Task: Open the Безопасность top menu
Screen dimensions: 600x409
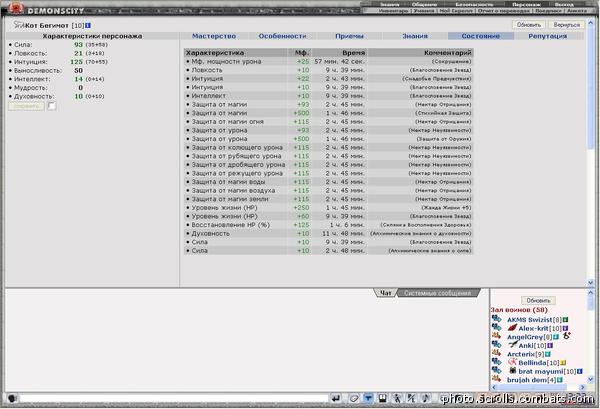Action: 474,5
